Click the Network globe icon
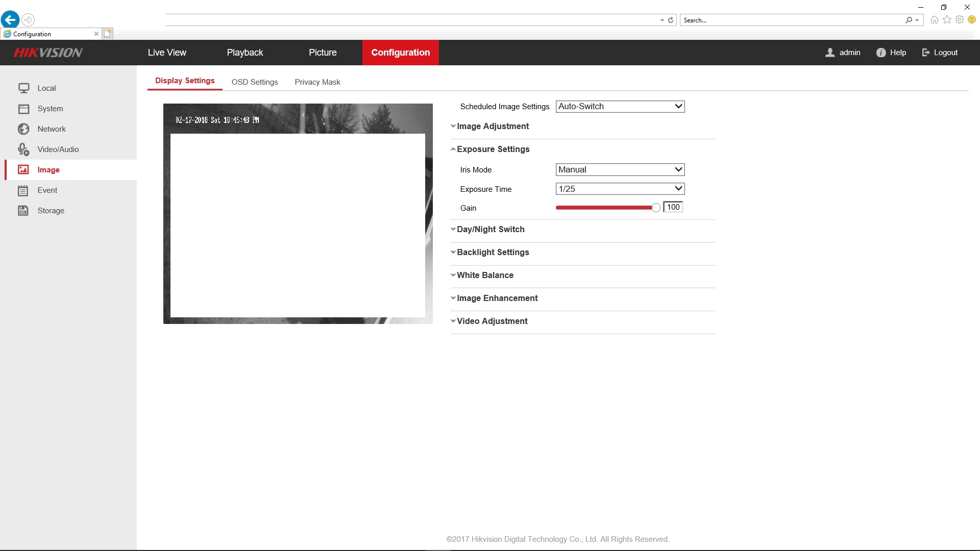 point(23,129)
